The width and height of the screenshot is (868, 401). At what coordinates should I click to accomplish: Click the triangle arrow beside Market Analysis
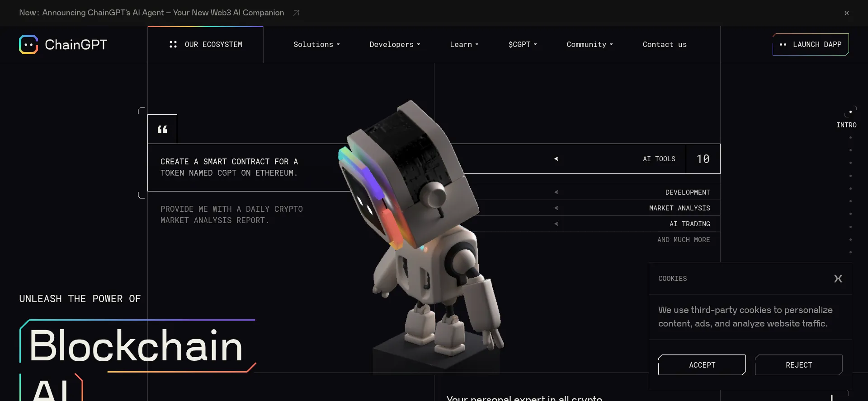pyautogui.click(x=556, y=208)
